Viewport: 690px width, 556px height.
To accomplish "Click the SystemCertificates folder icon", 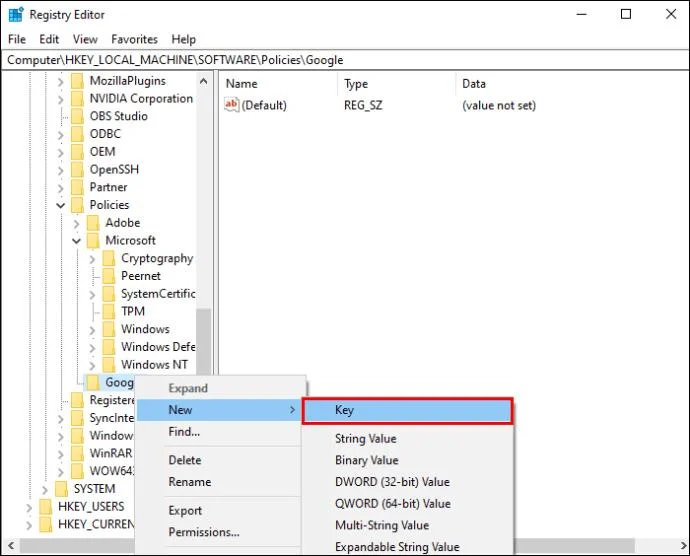I will click(x=109, y=294).
